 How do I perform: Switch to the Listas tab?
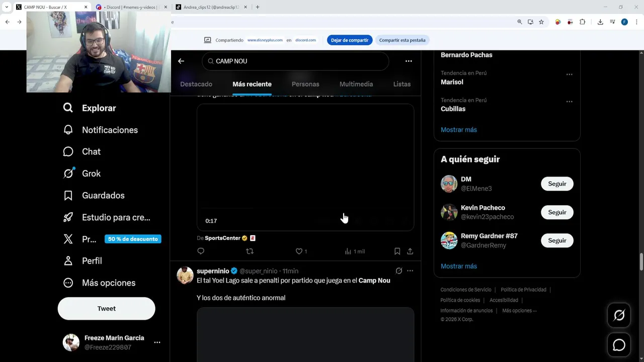click(402, 84)
